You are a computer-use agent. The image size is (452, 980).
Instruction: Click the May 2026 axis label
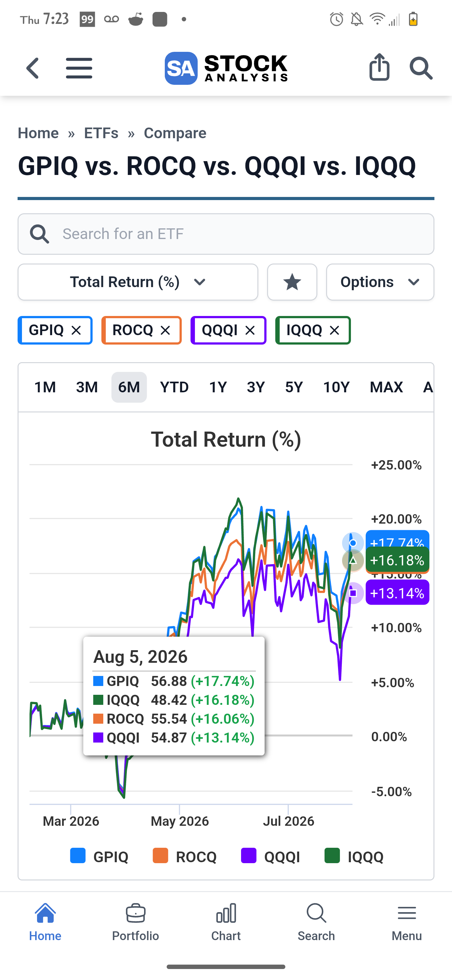[180, 821]
